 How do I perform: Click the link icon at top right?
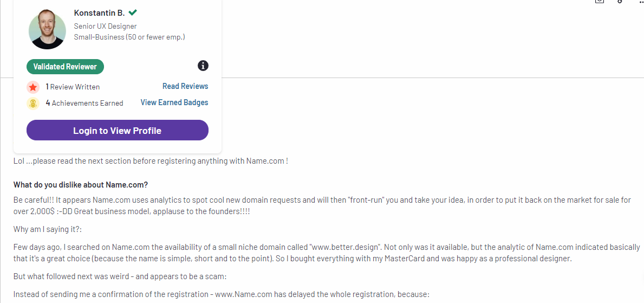(x=620, y=2)
